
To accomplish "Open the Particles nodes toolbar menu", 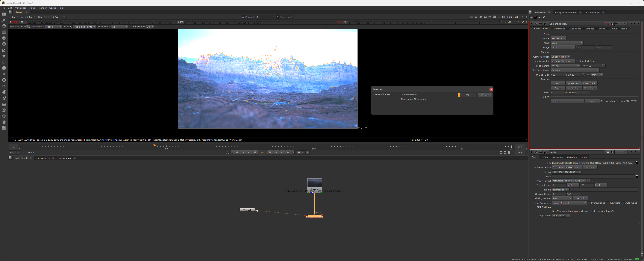I will 4,74.
